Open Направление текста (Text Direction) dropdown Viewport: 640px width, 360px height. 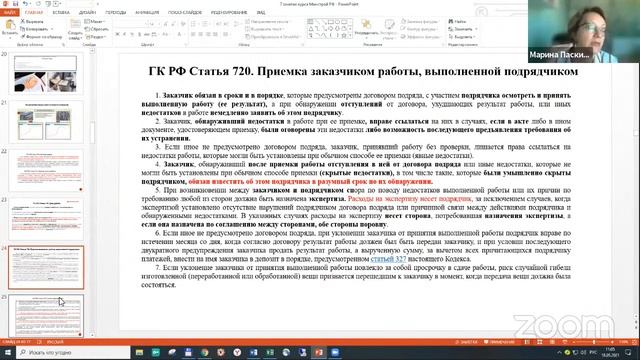267,21
